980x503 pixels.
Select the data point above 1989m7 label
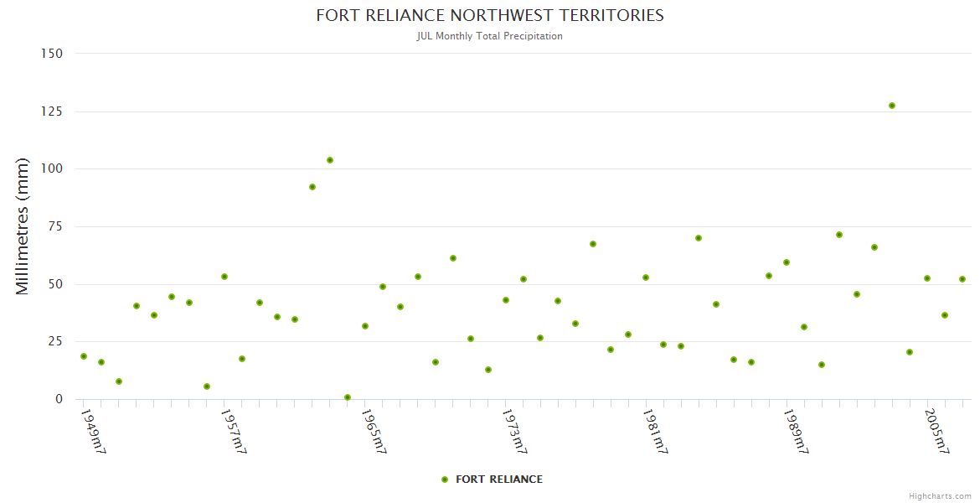(x=787, y=262)
